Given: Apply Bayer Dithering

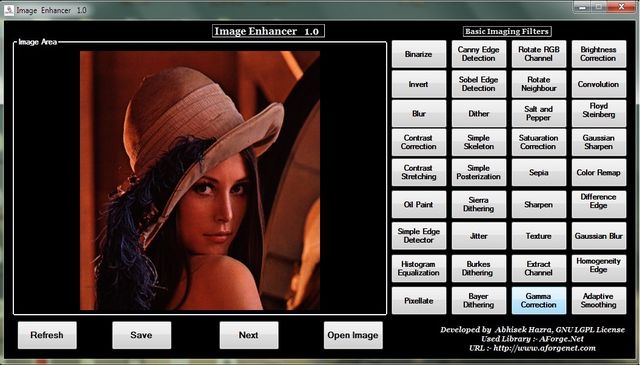Looking at the screenshot, I should (479, 300).
